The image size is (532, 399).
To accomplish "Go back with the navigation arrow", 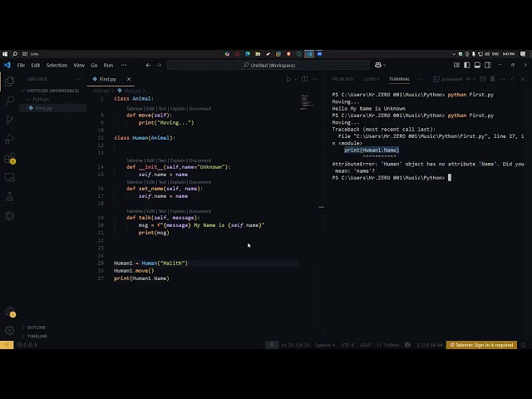I will (x=148, y=65).
